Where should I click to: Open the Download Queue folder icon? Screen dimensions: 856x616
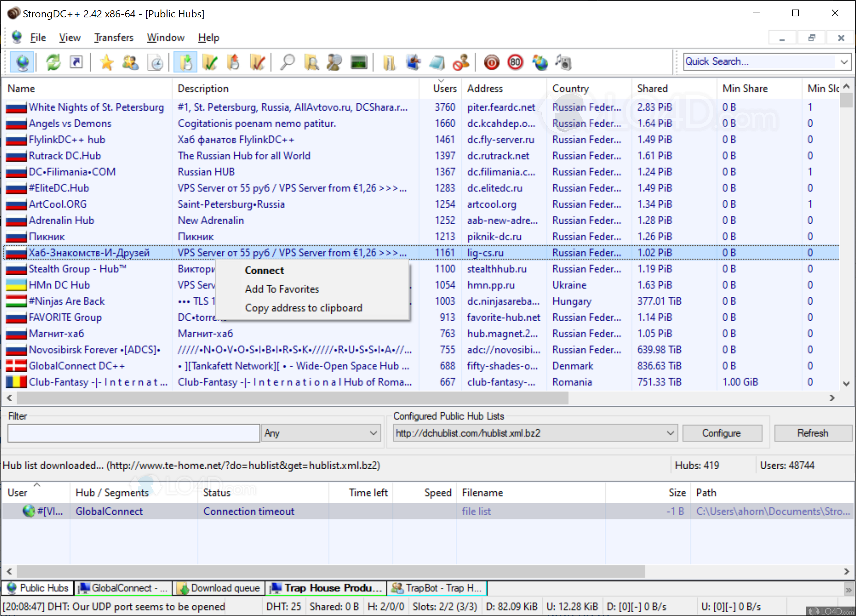pos(185,62)
